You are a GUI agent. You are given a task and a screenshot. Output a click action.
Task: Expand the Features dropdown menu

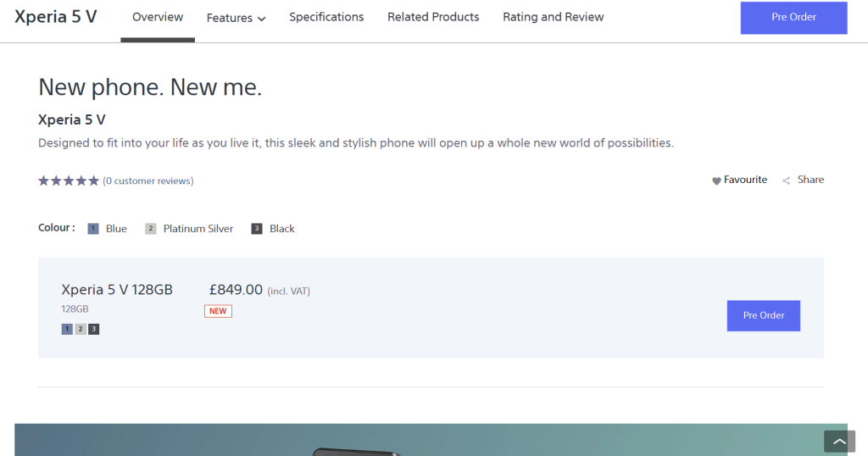pyautogui.click(x=236, y=18)
